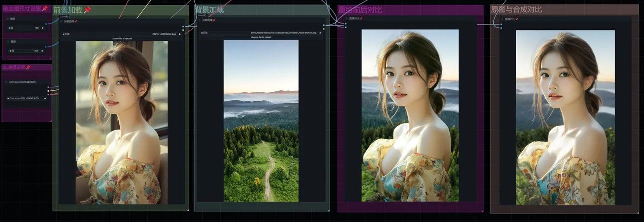Click the 786 integer value field

pos(26,28)
